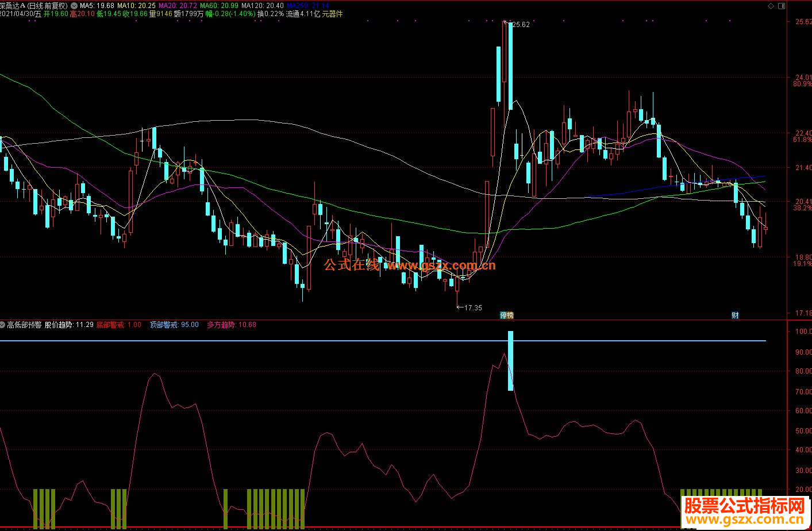Click the low price 低19.45
Screen dimensions: 812x531
tap(108, 14)
